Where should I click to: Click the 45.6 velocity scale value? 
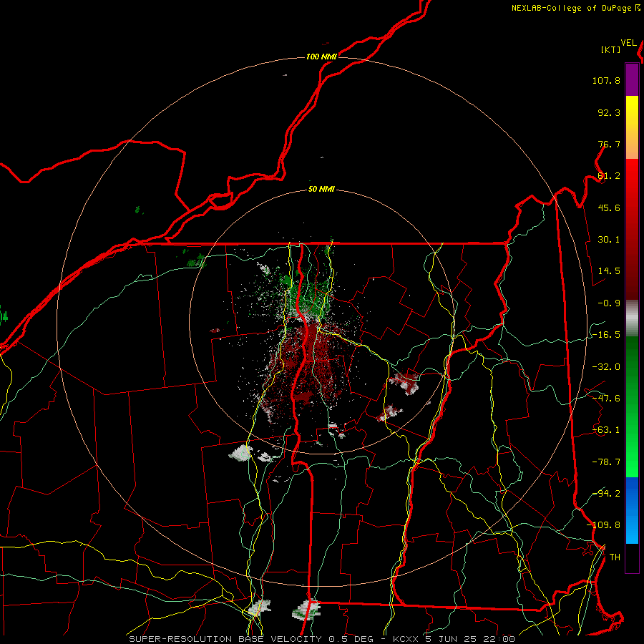(x=609, y=208)
